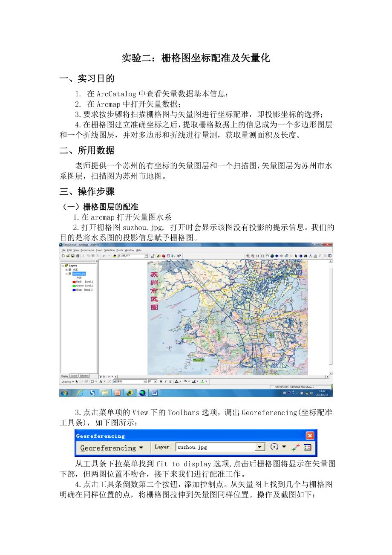
Task: Toggle the suzhou.jpg layer visibility checkbox
Action: [70, 274]
